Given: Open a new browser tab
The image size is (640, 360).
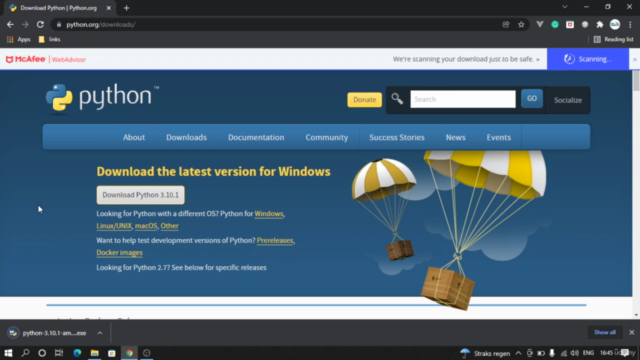Looking at the screenshot, I should (x=127, y=8).
